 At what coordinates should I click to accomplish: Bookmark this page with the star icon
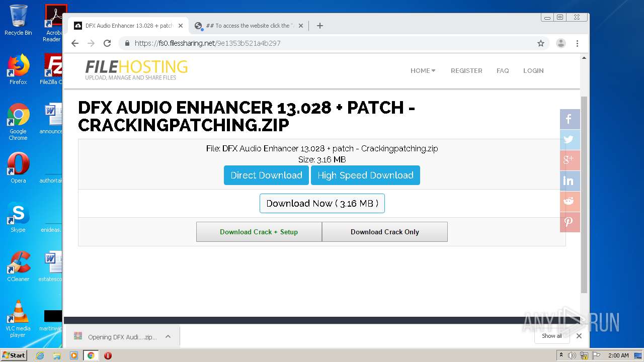pyautogui.click(x=541, y=43)
